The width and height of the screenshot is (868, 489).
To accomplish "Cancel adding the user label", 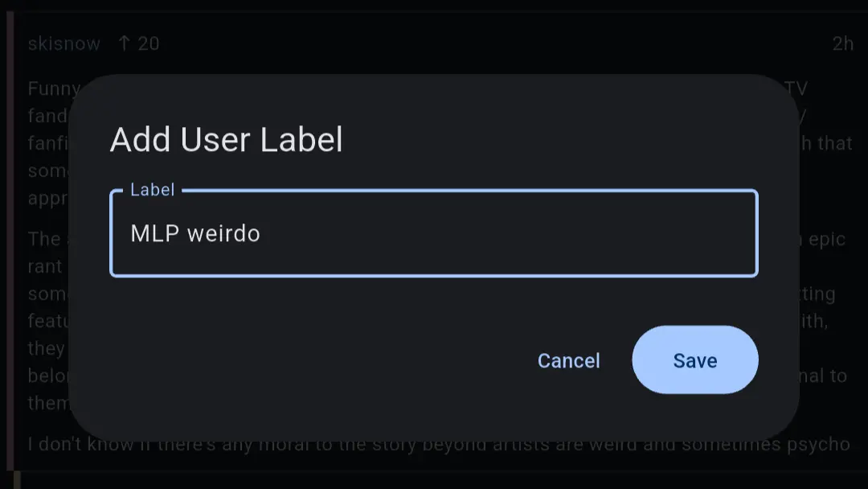I will click(x=568, y=360).
